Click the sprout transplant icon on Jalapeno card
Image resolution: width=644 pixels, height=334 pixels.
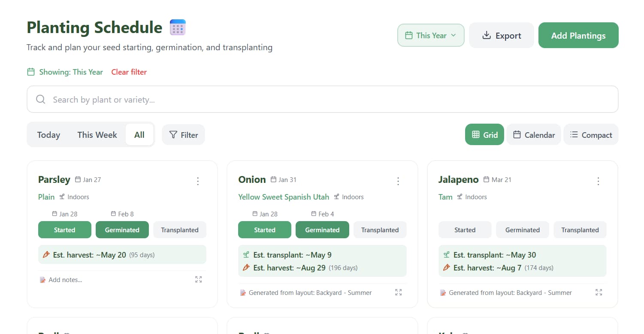click(x=445, y=255)
